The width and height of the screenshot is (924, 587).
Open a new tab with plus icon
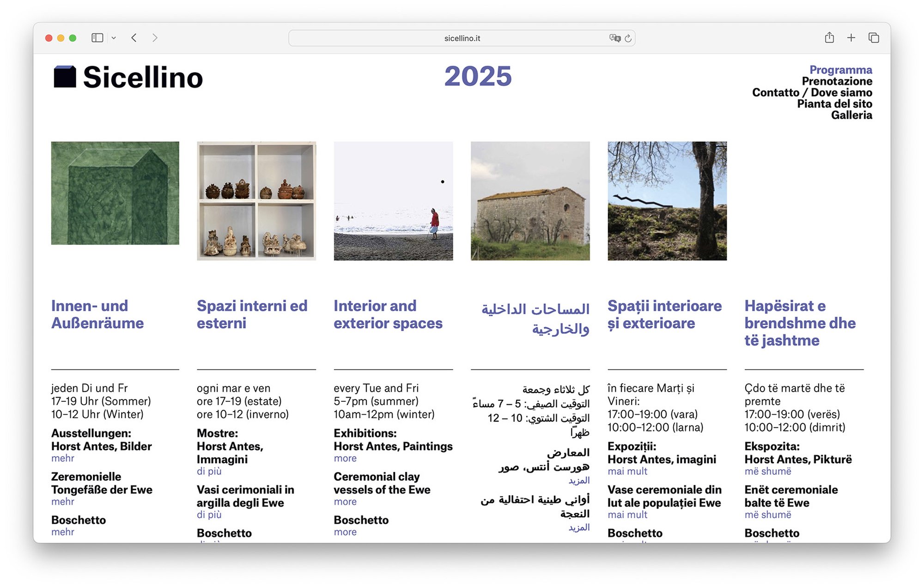pos(851,38)
